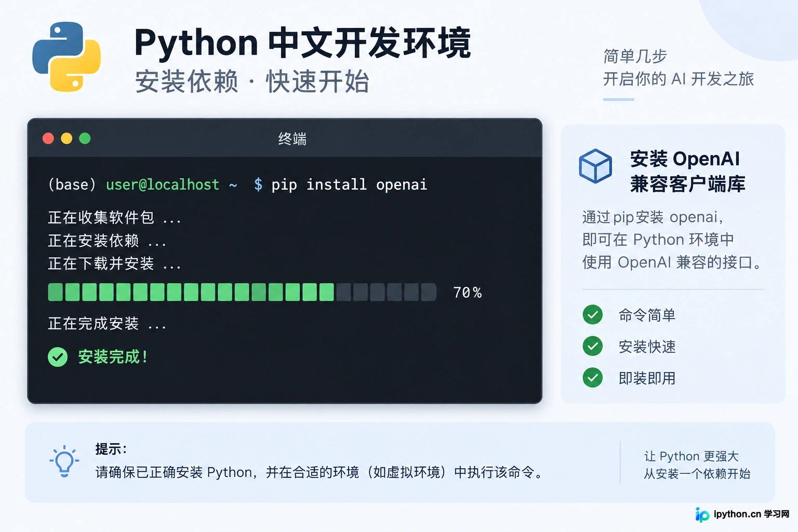Click the dollar sign prompt symbol
The width and height of the screenshot is (798, 532).
[258, 184]
